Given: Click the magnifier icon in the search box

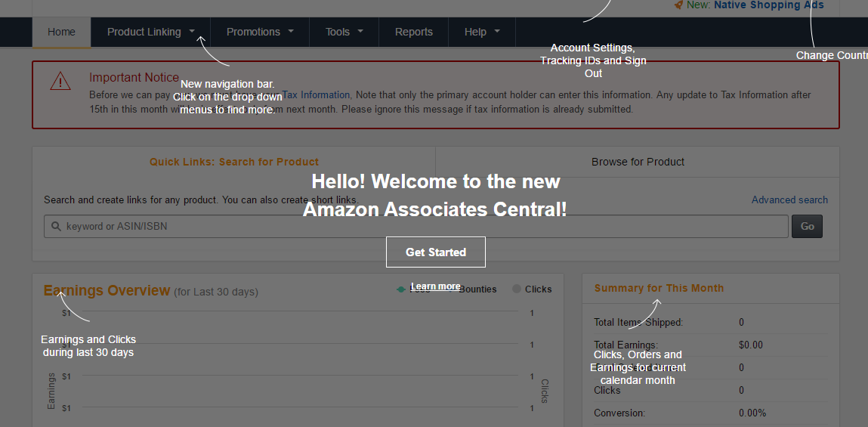Looking at the screenshot, I should [x=56, y=227].
